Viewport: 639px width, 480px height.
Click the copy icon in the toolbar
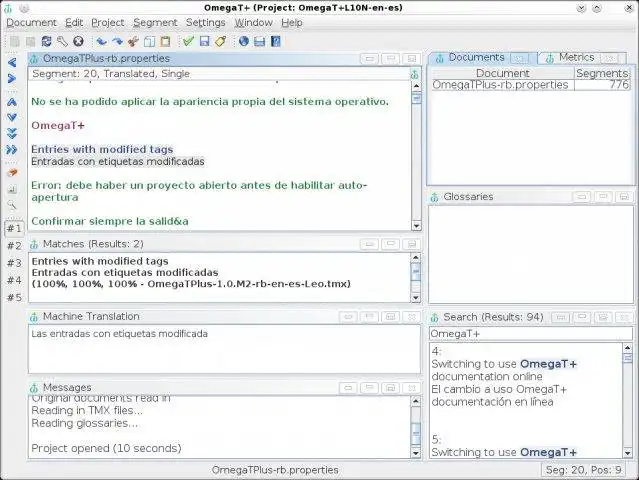tap(149, 41)
